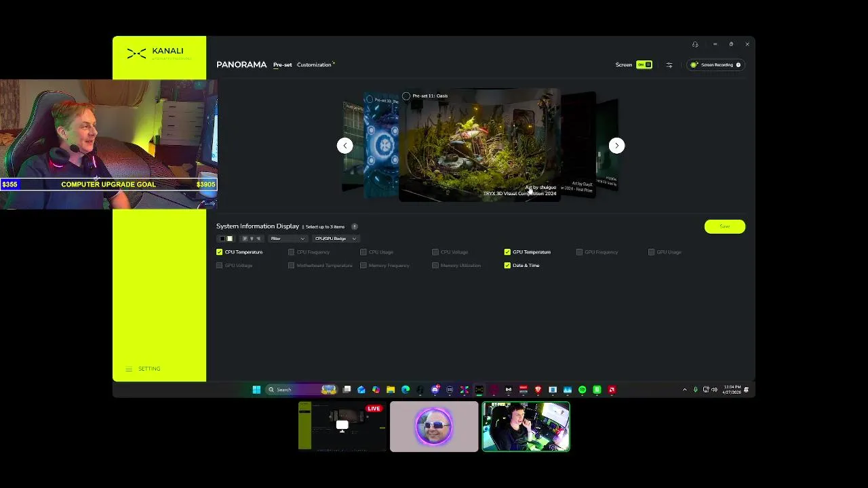The height and width of the screenshot is (488, 868).
Task: Enable the Motherboard Temperature checkbox
Action: point(291,266)
